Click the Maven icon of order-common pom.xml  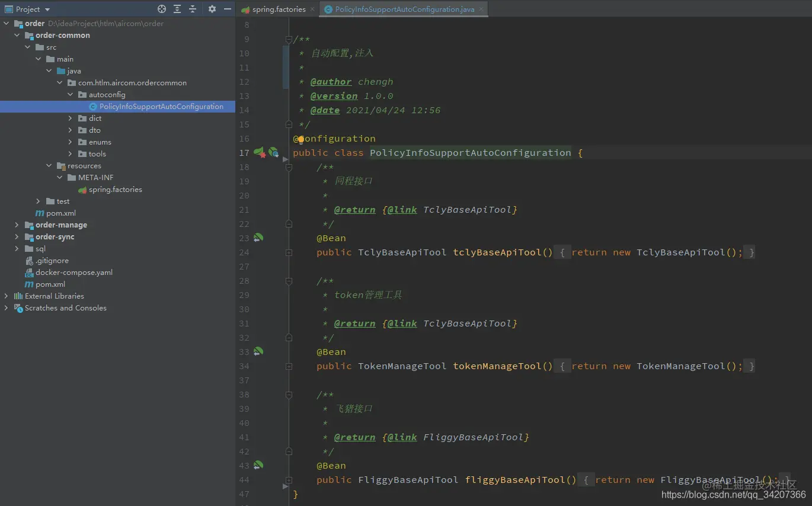pyautogui.click(x=40, y=213)
